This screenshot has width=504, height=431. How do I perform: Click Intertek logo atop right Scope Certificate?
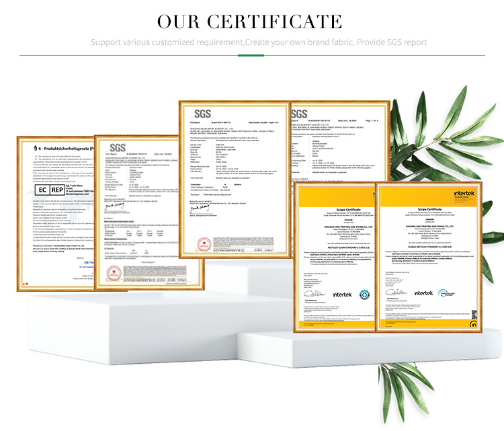point(463,193)
